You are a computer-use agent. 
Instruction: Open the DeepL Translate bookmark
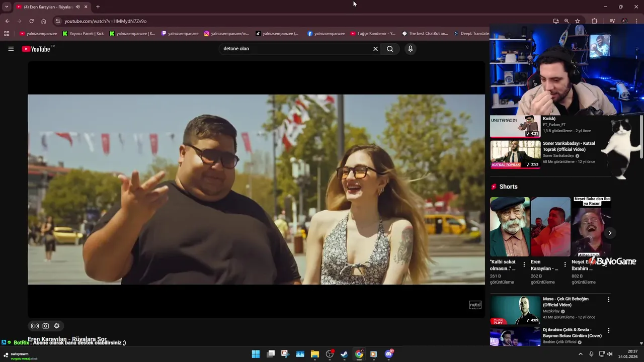[x=471, y=34]
